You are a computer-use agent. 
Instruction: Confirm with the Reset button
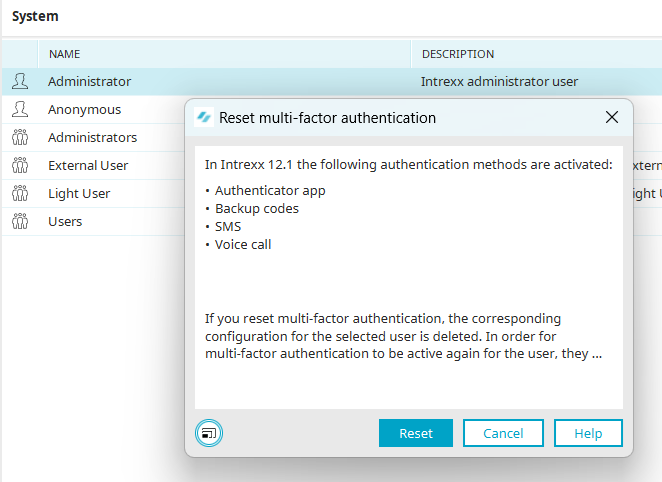(416, 433)
